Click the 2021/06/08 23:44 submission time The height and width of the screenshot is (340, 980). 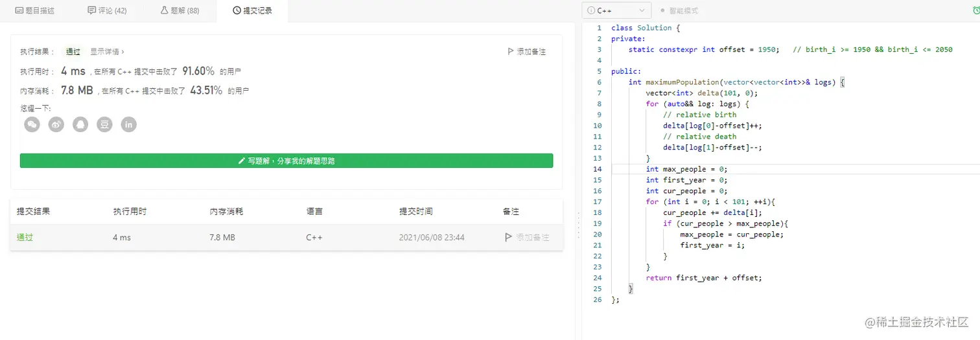(x=432, y=238)
